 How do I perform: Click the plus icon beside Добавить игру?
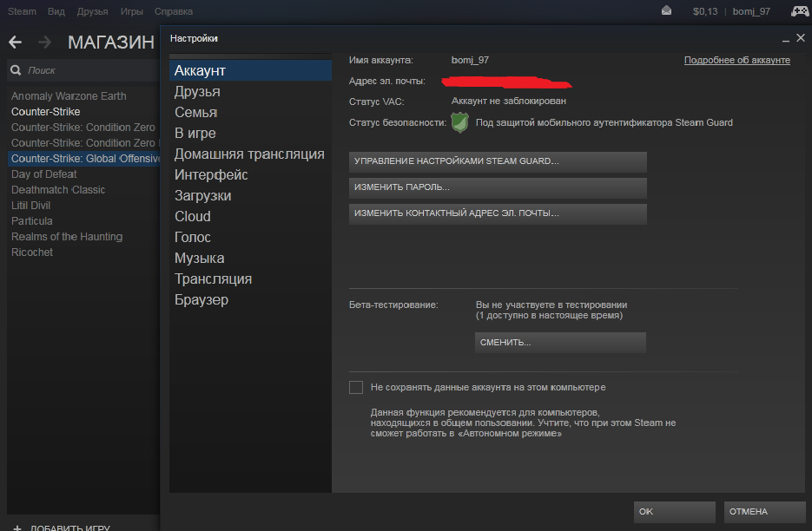coord(17,528)
